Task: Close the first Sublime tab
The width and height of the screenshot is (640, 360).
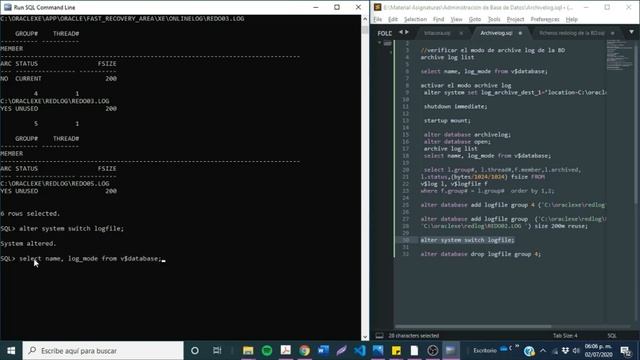Action: pos(461,33)
